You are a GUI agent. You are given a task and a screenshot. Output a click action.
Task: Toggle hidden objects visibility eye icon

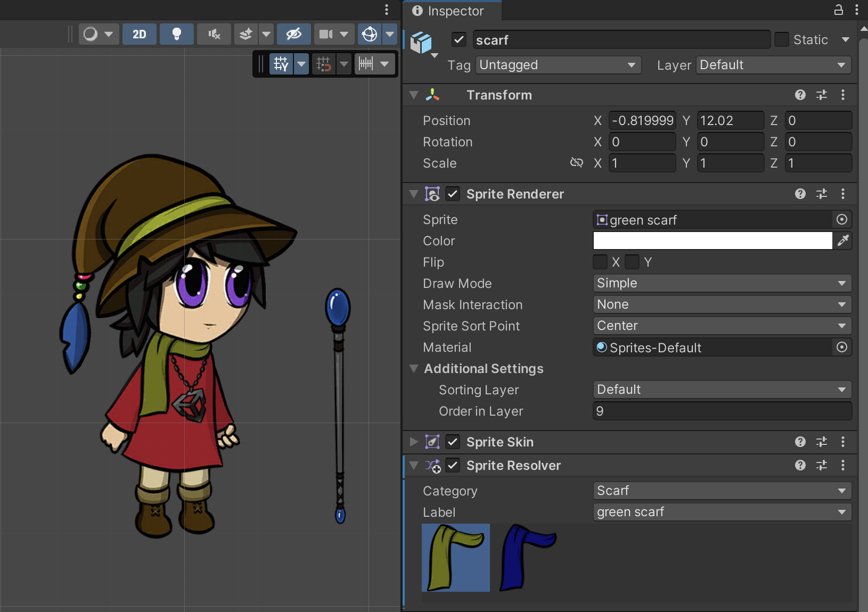click(293, 34)
